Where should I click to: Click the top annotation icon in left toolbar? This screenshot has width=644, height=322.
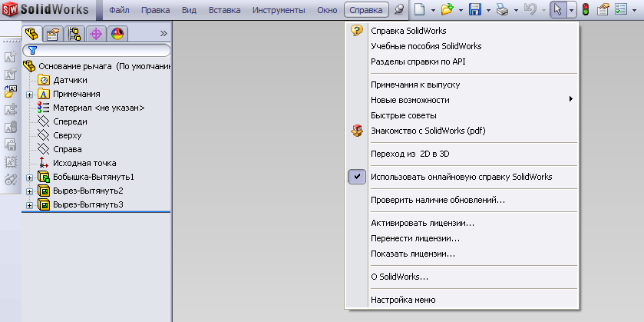[x=11, y=57]
